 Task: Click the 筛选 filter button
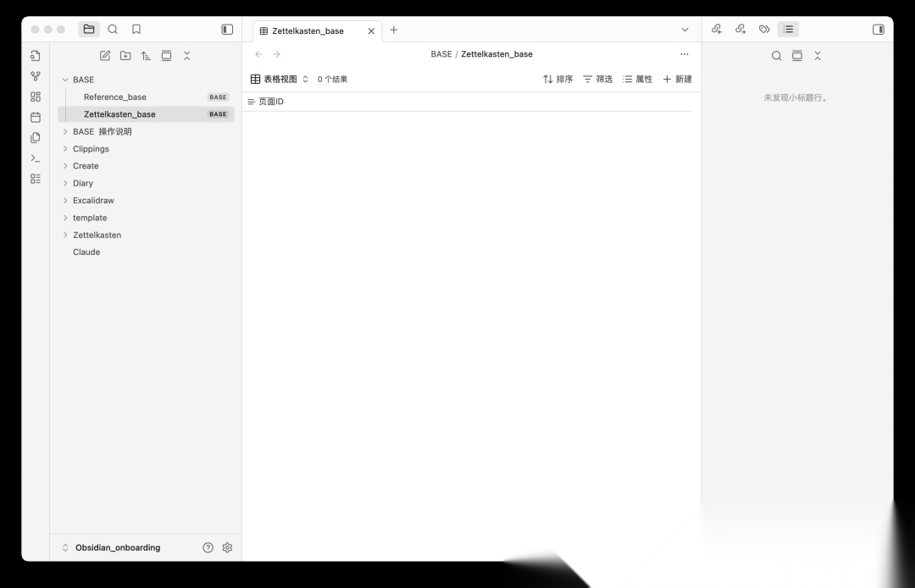[597, 80]
